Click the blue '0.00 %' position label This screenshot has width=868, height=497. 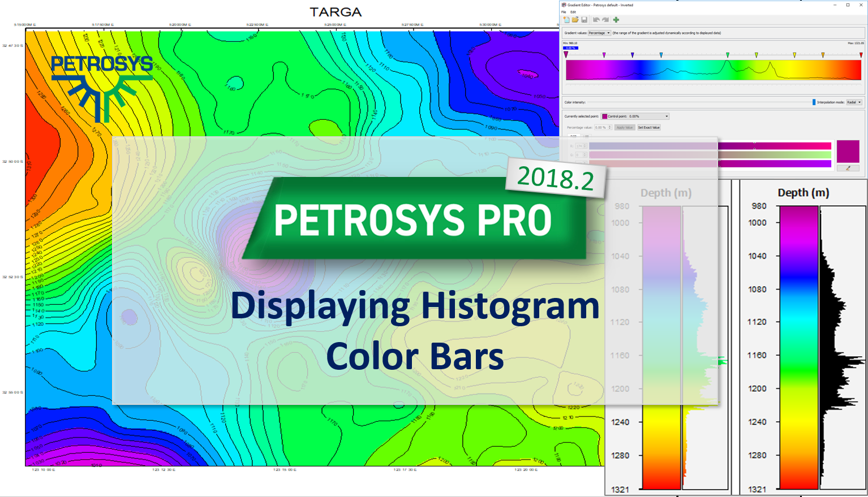[570, 48]
